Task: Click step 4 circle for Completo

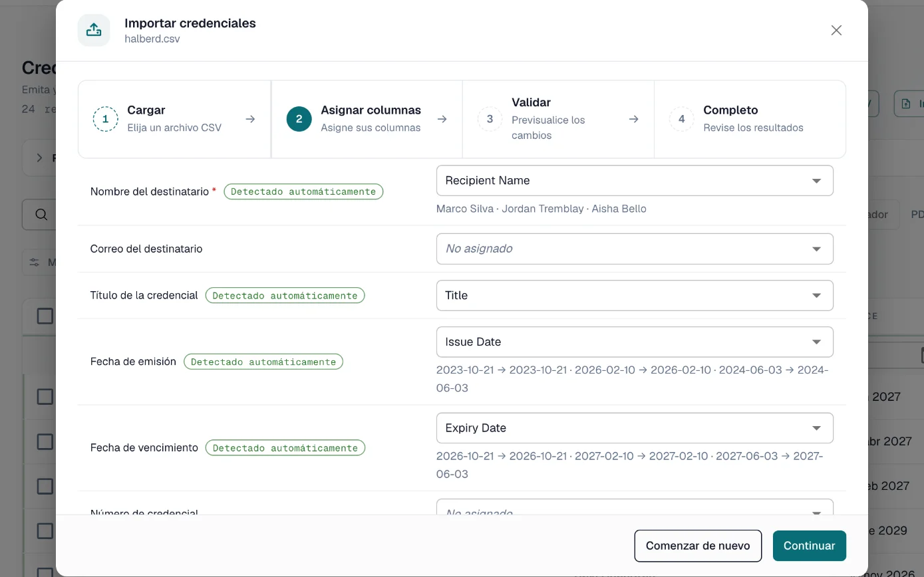Action: pos(681,119)
